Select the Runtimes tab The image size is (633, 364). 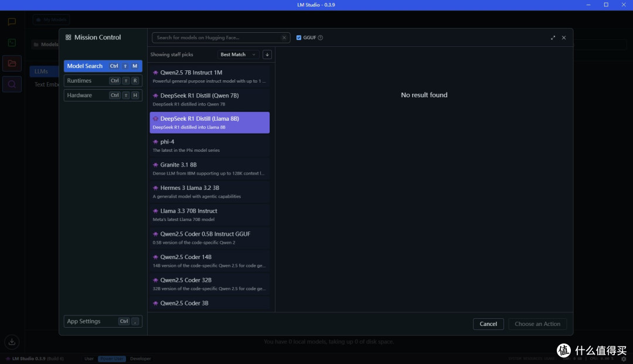103,81
